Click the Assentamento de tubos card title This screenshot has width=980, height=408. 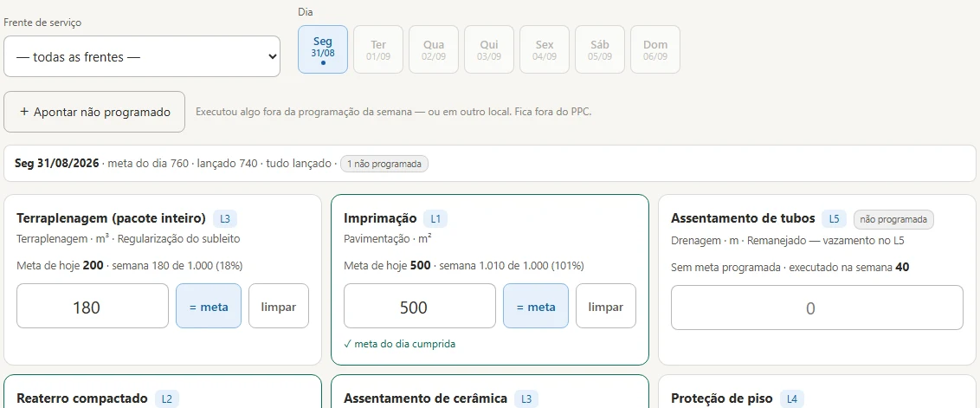click(743, 218)
